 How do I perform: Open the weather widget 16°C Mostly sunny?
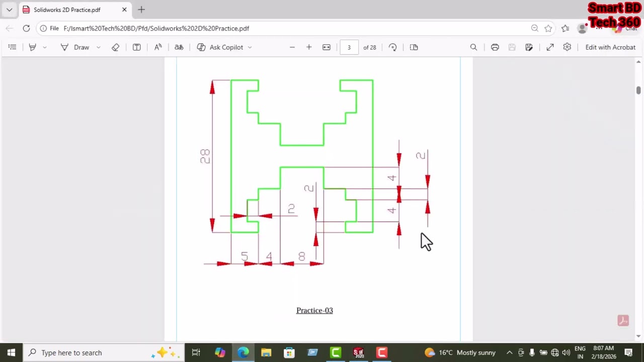tap(460, 352)
